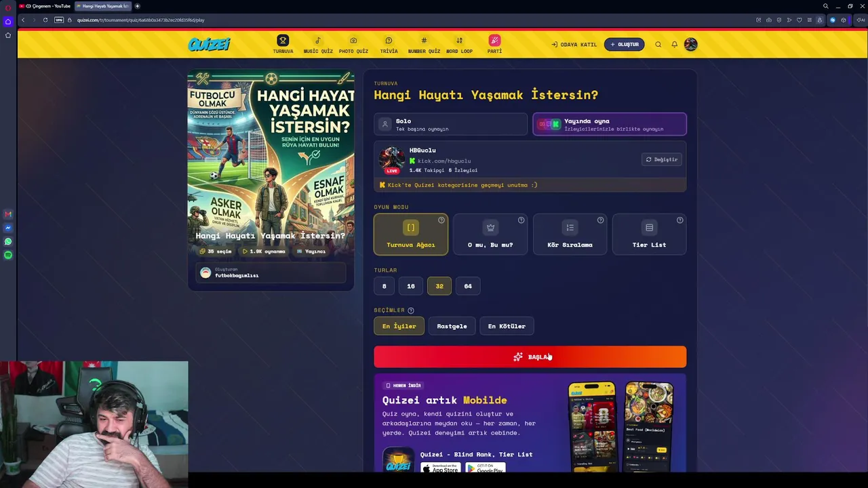Set rounds to 64
Viewport: 868px width, 488px height.
(468, 286)
